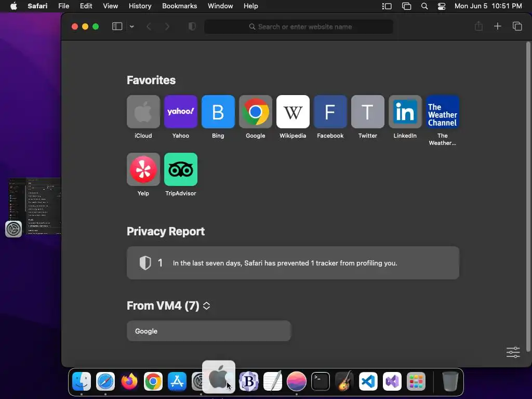Open Finder from the Dock
The width and height of the screenshot is (532, 399).
coord(82,381)
